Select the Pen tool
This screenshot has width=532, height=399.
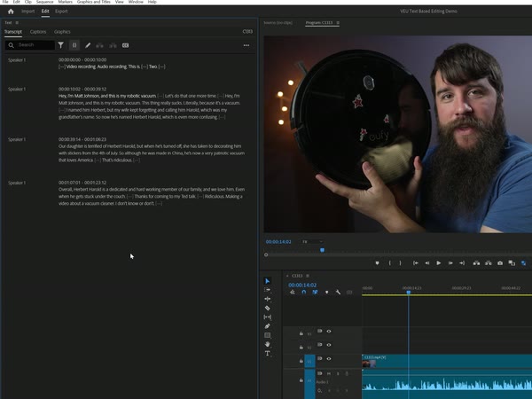(268, 326)
